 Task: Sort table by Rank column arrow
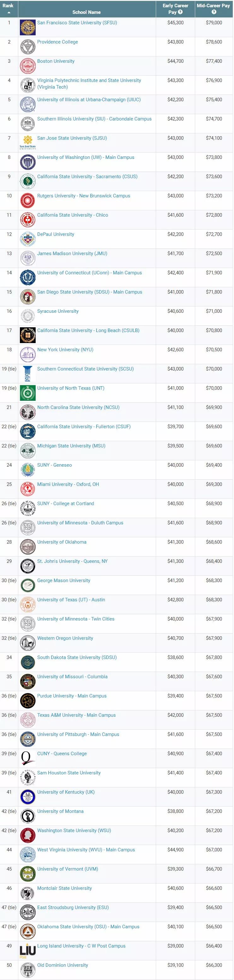coord(9,12)
